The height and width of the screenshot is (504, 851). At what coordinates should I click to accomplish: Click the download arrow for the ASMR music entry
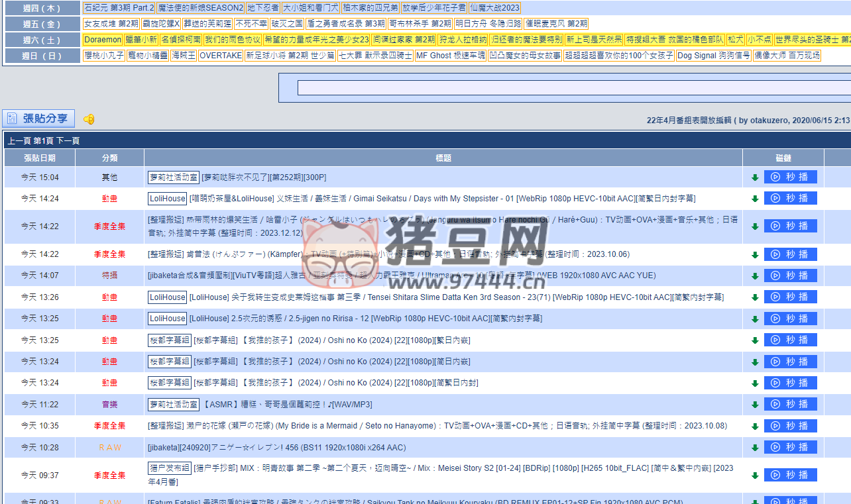(x=755, y=404)
